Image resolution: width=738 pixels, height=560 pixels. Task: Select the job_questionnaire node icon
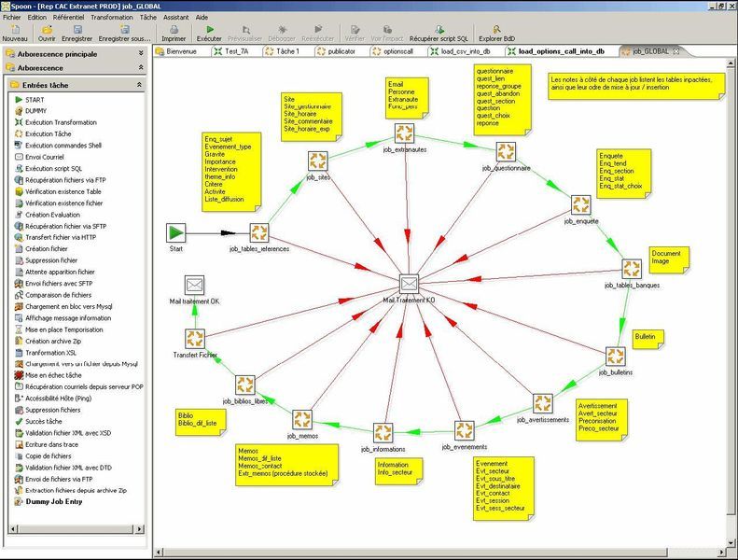click(506, 151)
